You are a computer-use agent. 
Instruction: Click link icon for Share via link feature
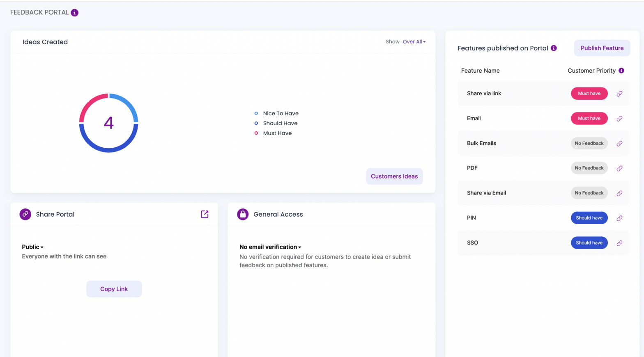coord(619,94)
